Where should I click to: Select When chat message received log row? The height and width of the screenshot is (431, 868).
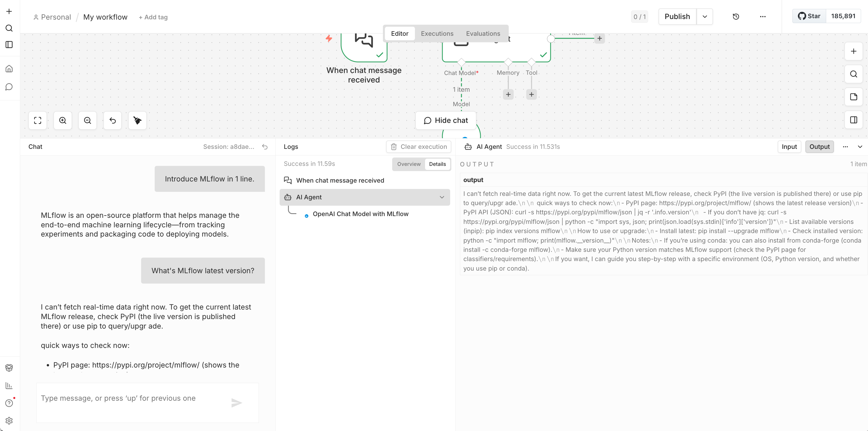(365, 180)
